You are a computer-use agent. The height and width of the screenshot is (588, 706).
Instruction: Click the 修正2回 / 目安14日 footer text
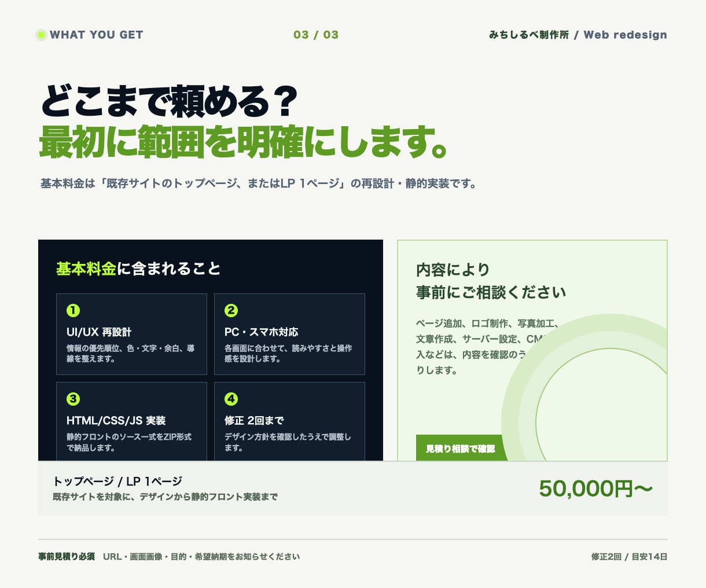pos(629,557)
